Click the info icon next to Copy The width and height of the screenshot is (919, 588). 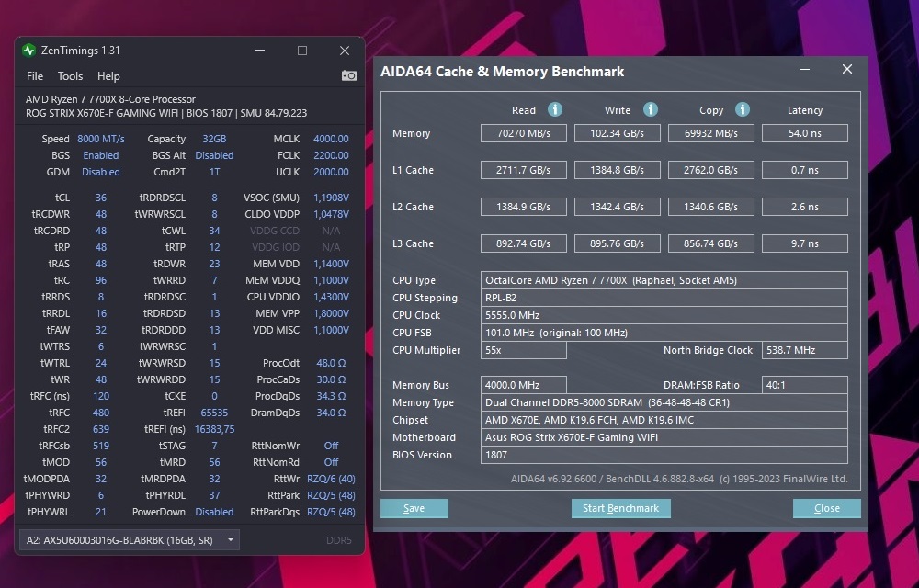point(742,109)
